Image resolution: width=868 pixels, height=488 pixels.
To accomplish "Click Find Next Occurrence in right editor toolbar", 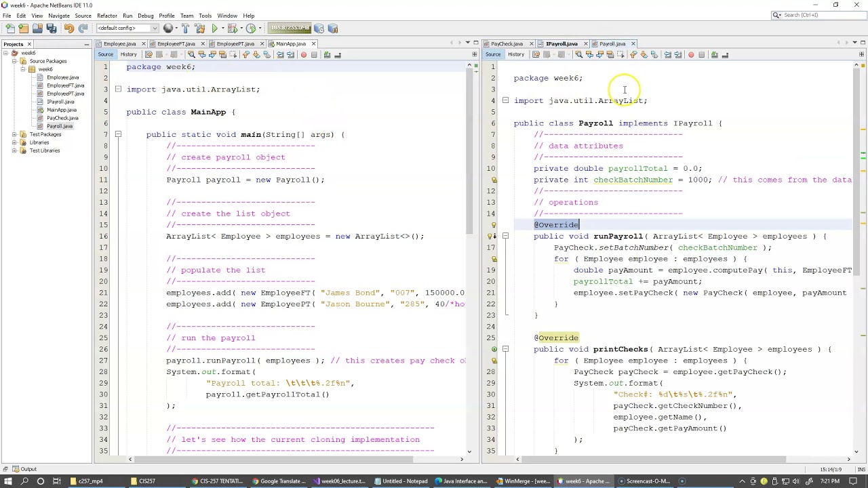I will pos(600,55).
